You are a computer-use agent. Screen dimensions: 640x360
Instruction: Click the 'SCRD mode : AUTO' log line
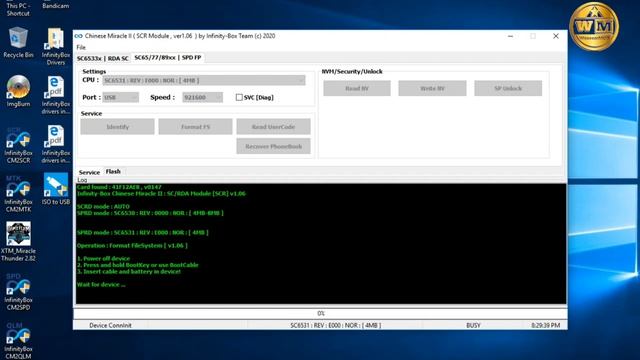(x=103, y=207)
